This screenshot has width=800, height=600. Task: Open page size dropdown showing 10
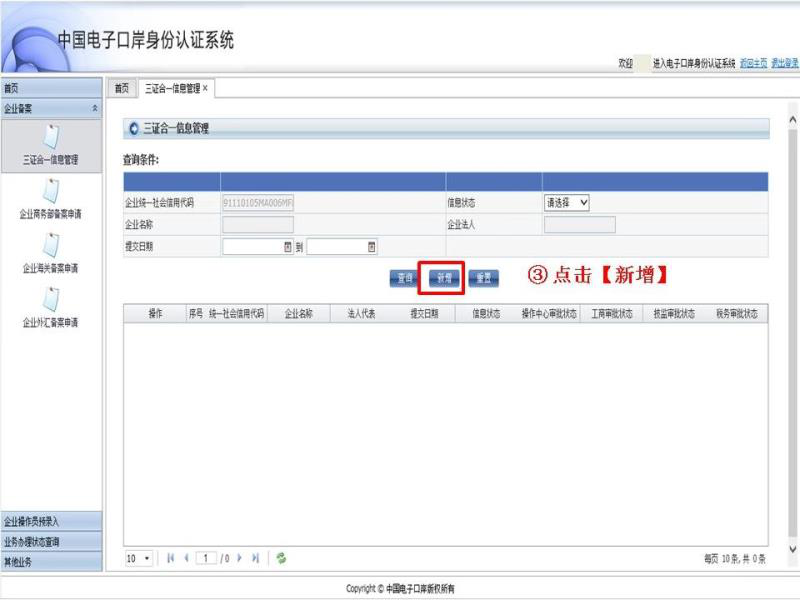pyautogui.click(x=138, y=558)
